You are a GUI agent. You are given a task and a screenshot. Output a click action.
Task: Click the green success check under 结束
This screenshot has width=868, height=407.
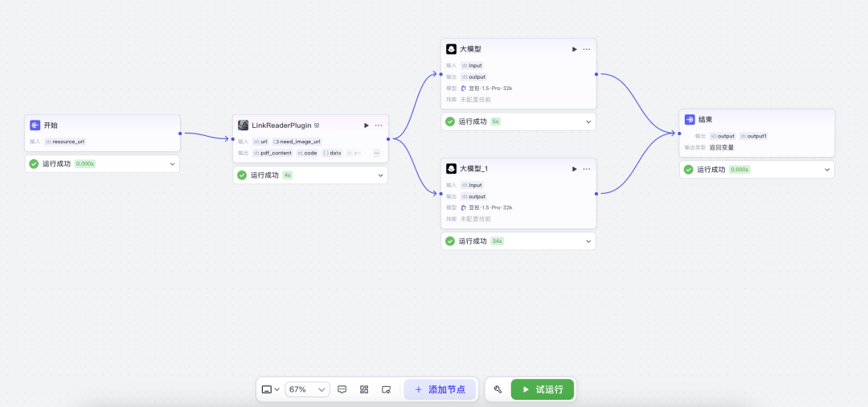689,170
